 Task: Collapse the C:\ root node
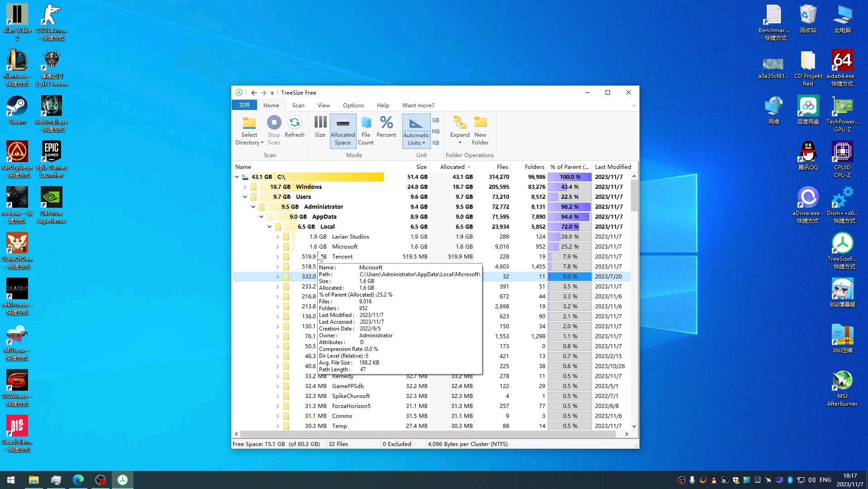pyautogui.click(x=237, y=177)
